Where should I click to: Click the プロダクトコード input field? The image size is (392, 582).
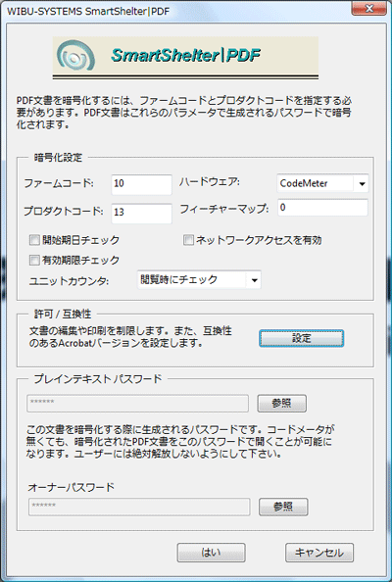tap(141, 214)
